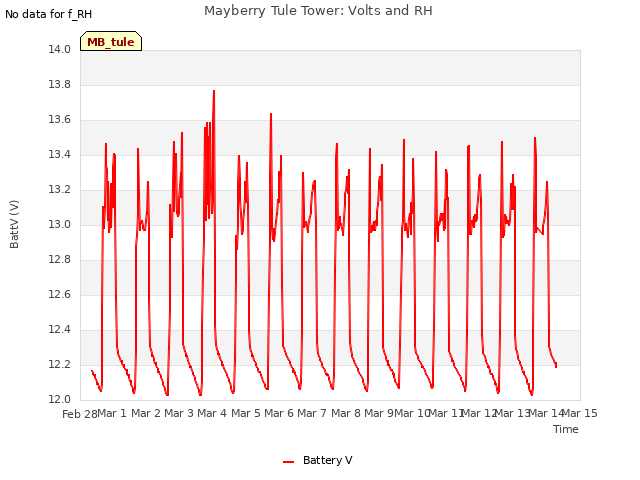640x480 pixels.
Task: Click the Feb 28 x-axis date label
Action: [80, 414]
